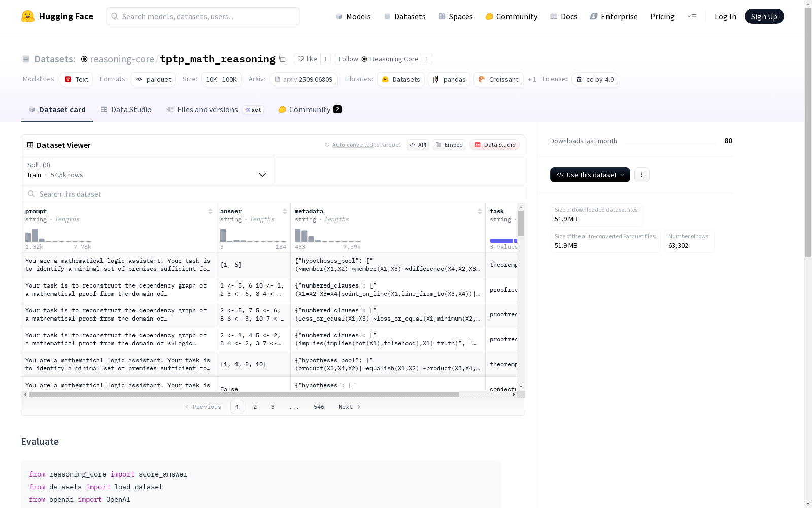Switch to Dataset card tab
Image resolution: width=812 pixels, height=508 pixels.
pyautogui.click(x=57, y=110)
